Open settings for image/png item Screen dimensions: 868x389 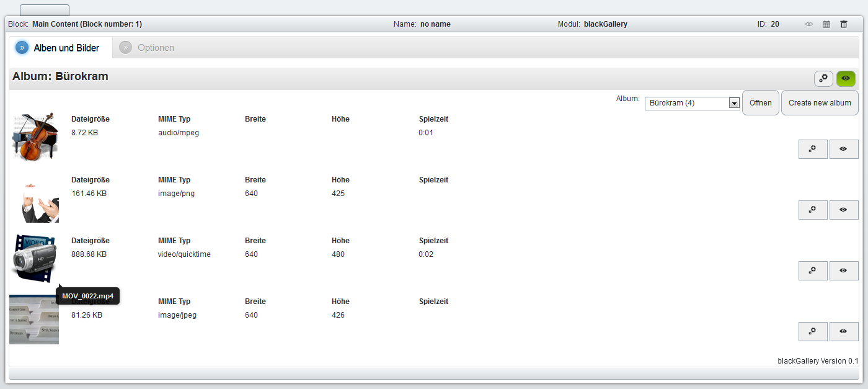pyautogui.click(x=813, y=210)
